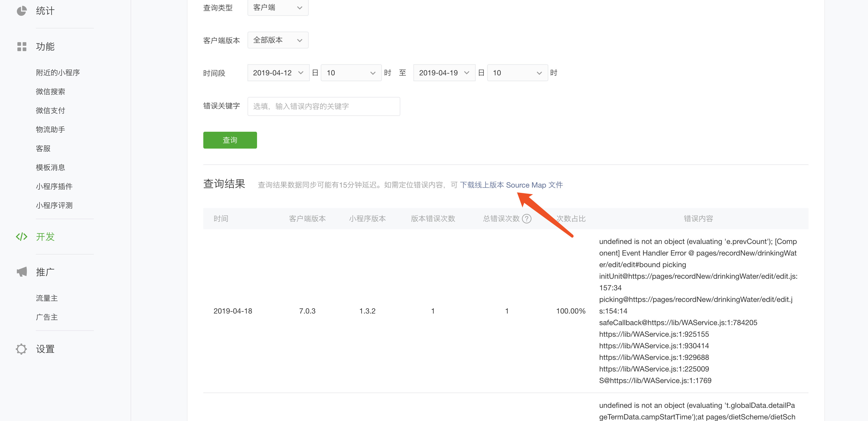Click the 客户端版本 column header
The width and height of the screenshot is (868, 421).
[307, 219]
